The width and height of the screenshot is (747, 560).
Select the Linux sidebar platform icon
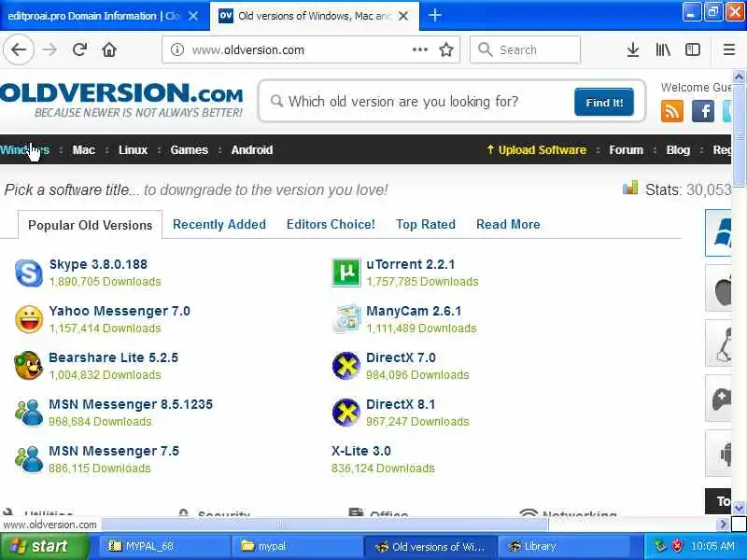[718, 343]
